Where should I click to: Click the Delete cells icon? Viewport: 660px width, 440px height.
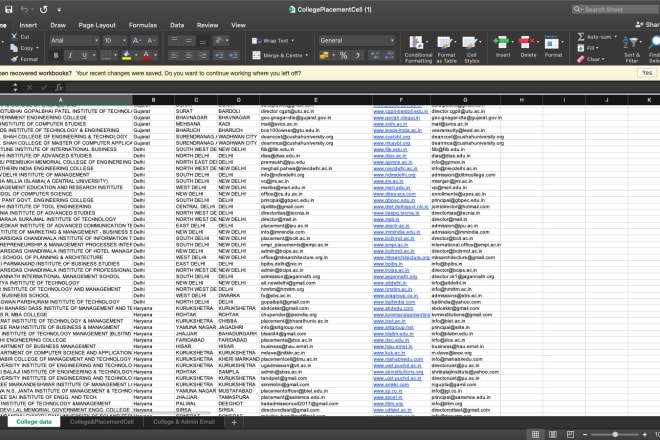(525, 42)
